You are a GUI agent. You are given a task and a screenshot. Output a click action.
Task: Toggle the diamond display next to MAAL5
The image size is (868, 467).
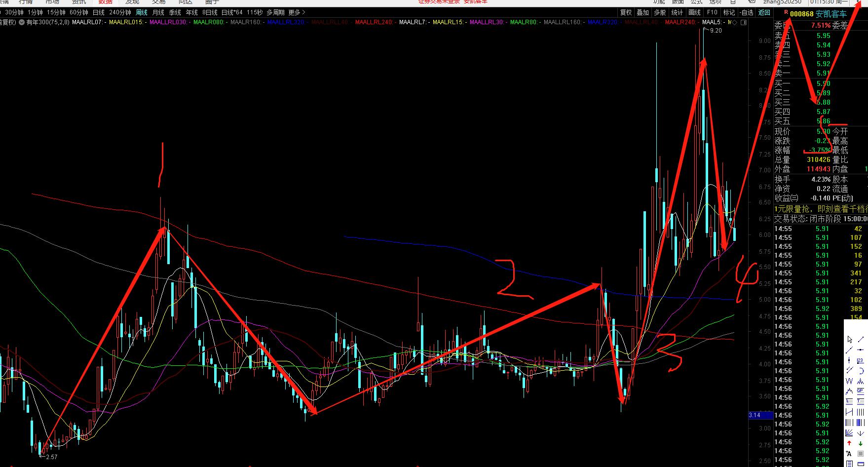tap(734, 23)
